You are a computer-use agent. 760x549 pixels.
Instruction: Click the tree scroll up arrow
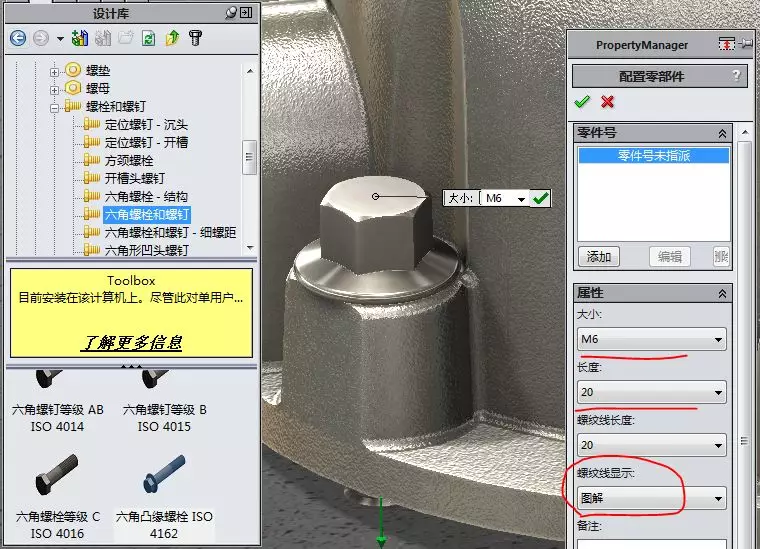tap(250, 71)
